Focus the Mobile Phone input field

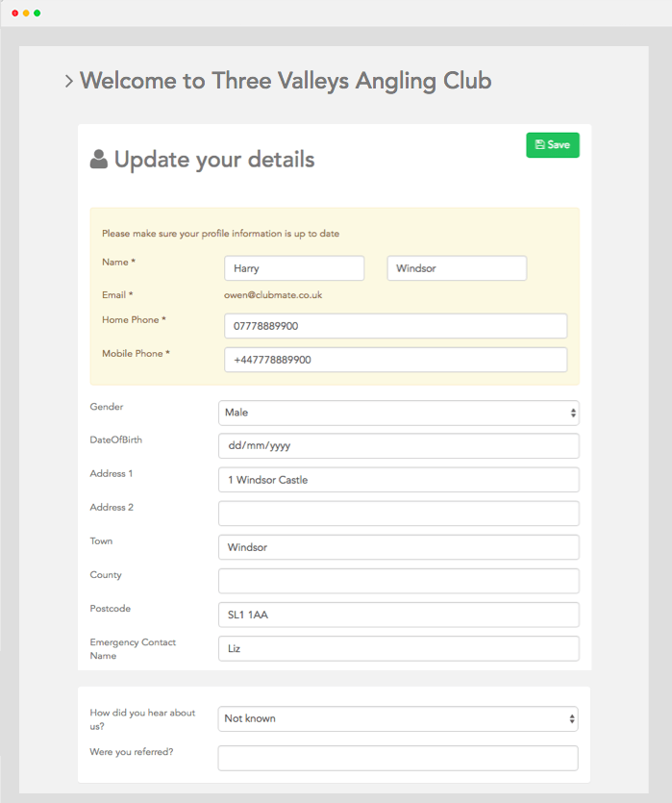[395, 360]
